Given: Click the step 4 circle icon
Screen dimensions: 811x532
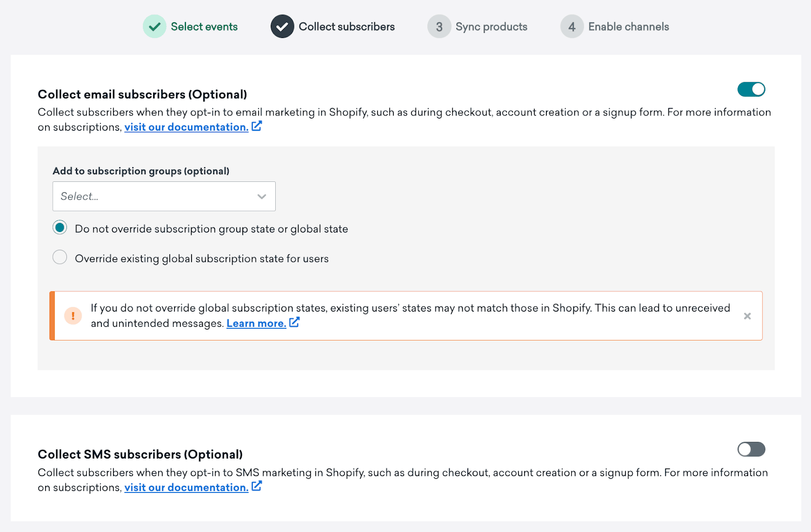Looking at the screenshot, I should (572, 26).
